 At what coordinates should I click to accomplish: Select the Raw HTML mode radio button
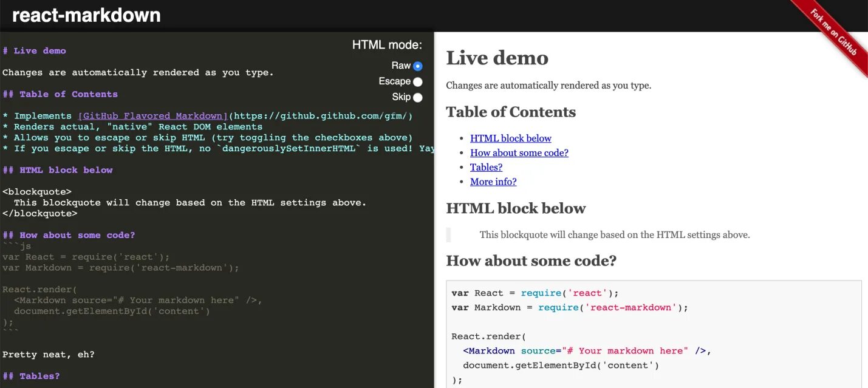click(417, 66)
